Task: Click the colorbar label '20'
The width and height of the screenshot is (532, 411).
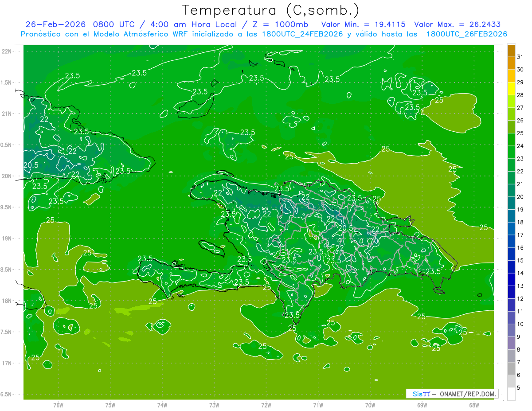Action: (520, 197)
